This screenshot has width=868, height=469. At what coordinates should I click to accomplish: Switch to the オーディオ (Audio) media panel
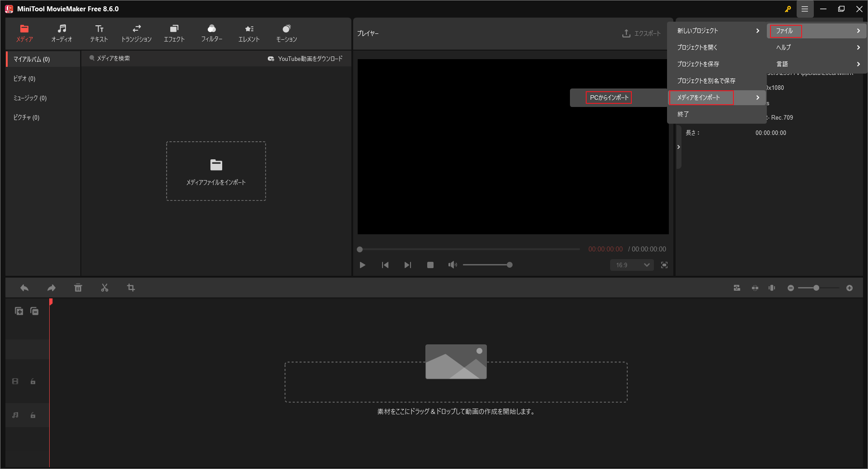click(61, 33)
